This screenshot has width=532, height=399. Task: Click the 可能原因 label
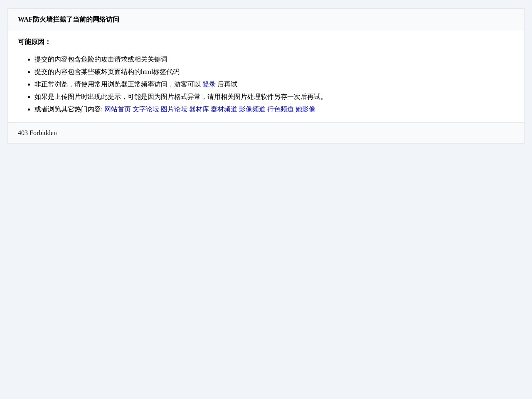point(34,42)
